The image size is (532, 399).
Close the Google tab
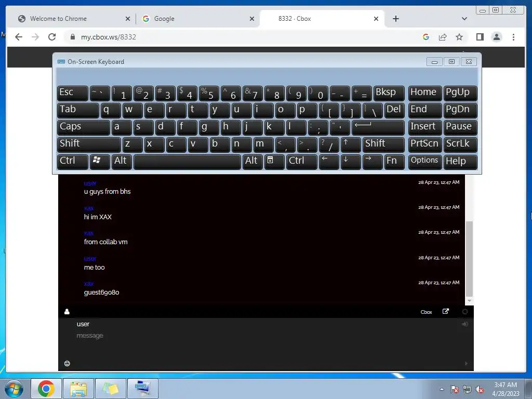coord(252,19)
